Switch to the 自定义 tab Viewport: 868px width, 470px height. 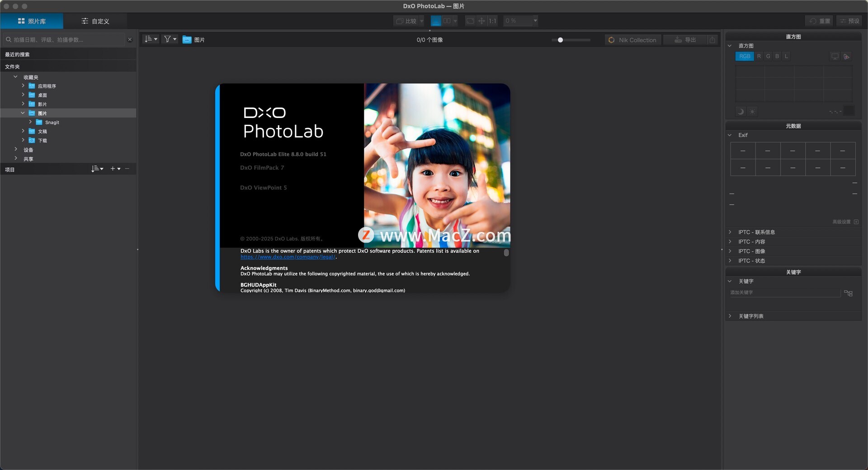coord(95,21)
